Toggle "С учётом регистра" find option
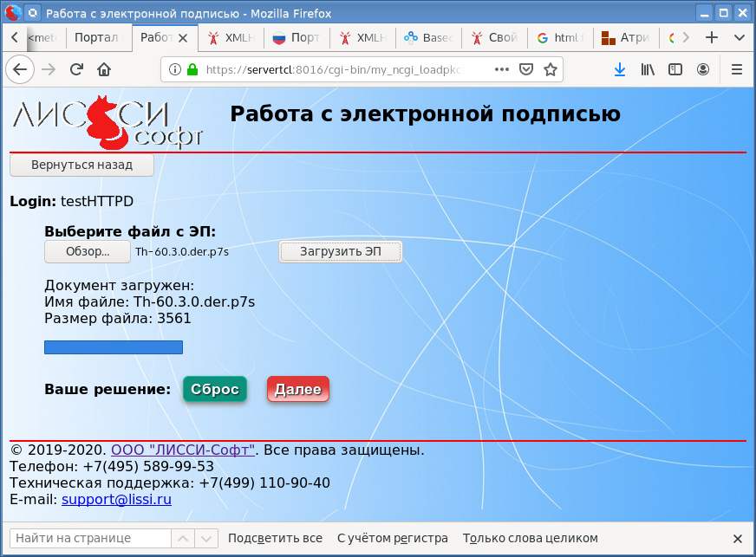Screen dimensions: 756x557 pos(392,538)
